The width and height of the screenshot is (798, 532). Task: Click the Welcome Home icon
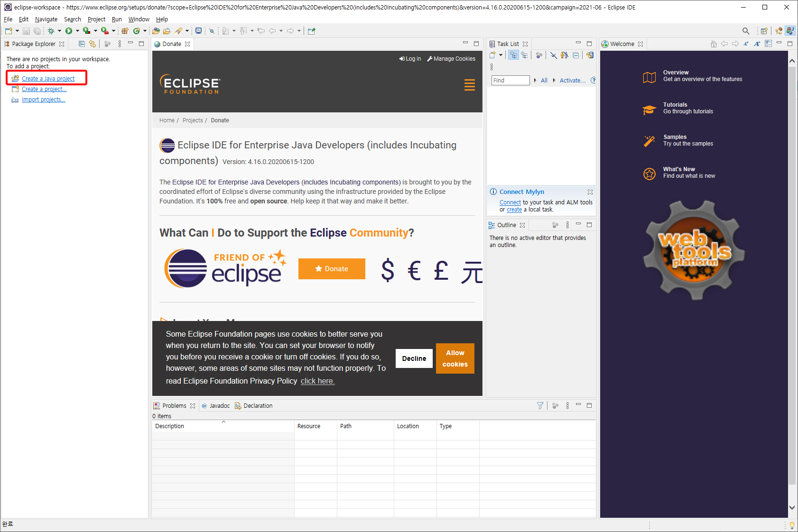tap(714, 44)
